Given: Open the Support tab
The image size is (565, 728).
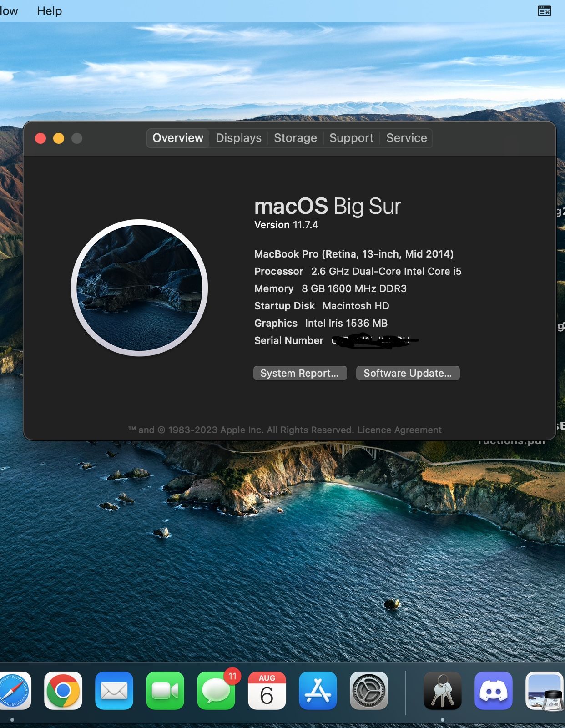Looking at the screenshot, I should [x=351, y=138].
